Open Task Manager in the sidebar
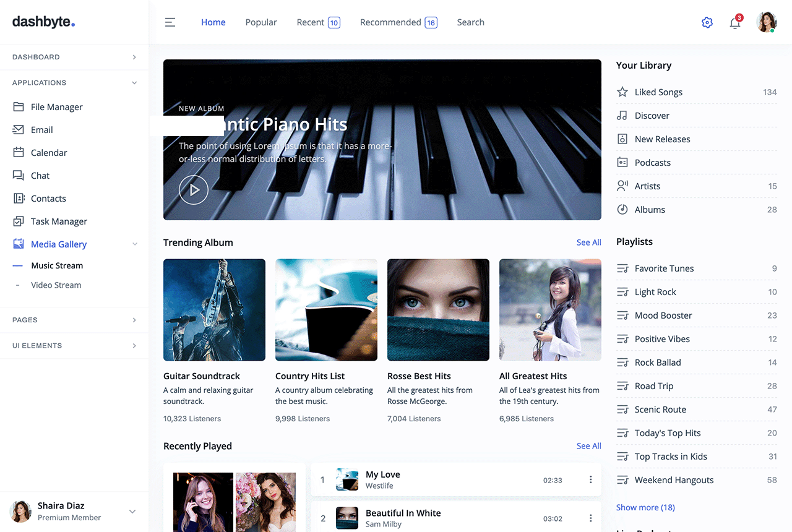Viewport: 792px width, 532px height. point(59,221)
